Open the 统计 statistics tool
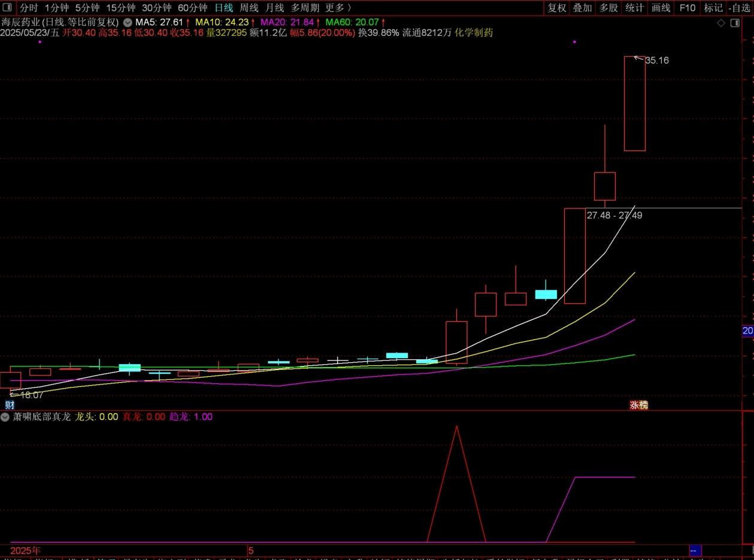Image resolution: width=754 pixels, height=560 pixels. (634, 8)
